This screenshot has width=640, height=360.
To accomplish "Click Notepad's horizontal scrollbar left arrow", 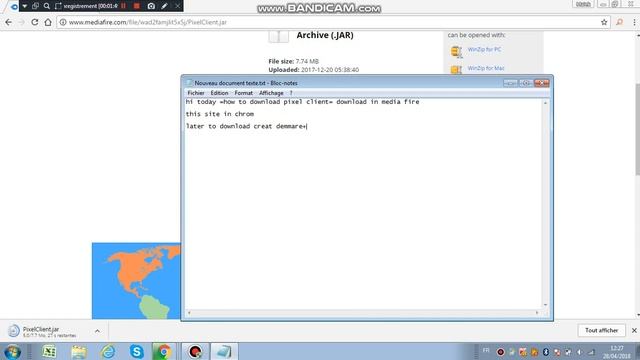I will point(189,313).
